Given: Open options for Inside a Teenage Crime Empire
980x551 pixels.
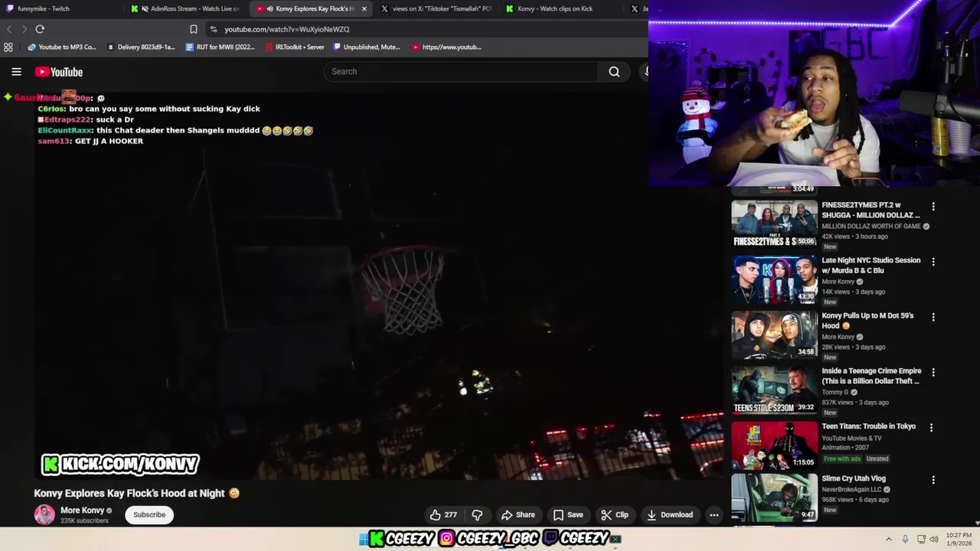Looking at the screenshot, I should [x=933, y=373].
